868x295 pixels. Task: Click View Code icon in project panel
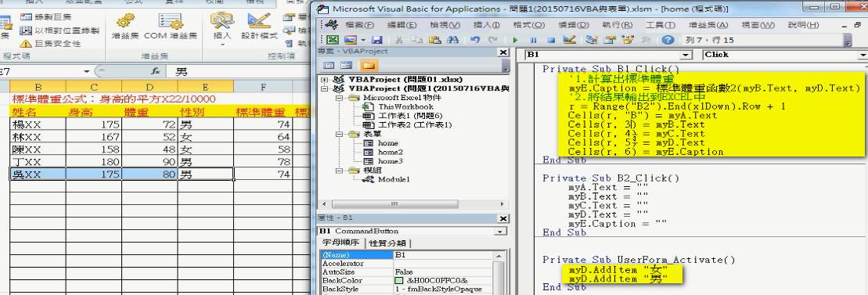tap(329, 65)
